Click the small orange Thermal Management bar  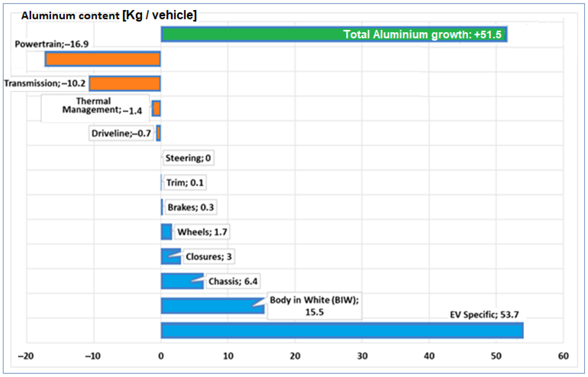pos(157,108)
